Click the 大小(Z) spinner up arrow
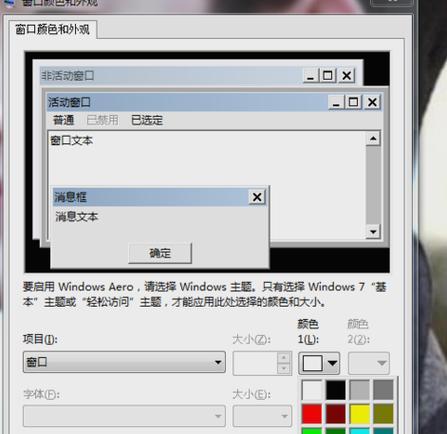 [284, 358]
